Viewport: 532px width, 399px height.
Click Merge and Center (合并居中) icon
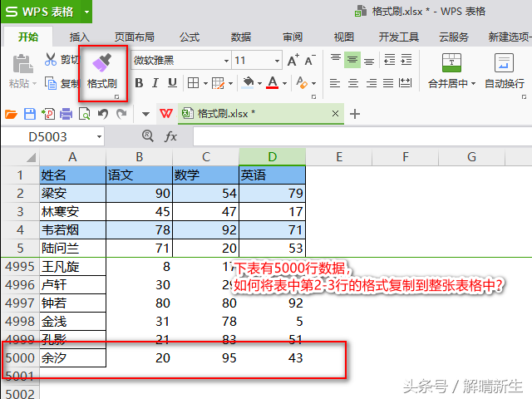[451, 63]
